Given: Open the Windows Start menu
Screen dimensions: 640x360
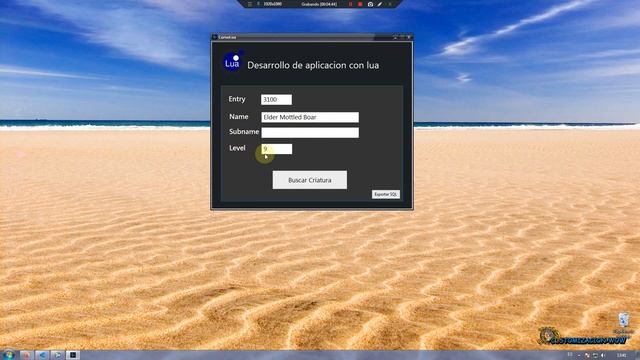Looking at the screenshot, I should click(8, 355).
